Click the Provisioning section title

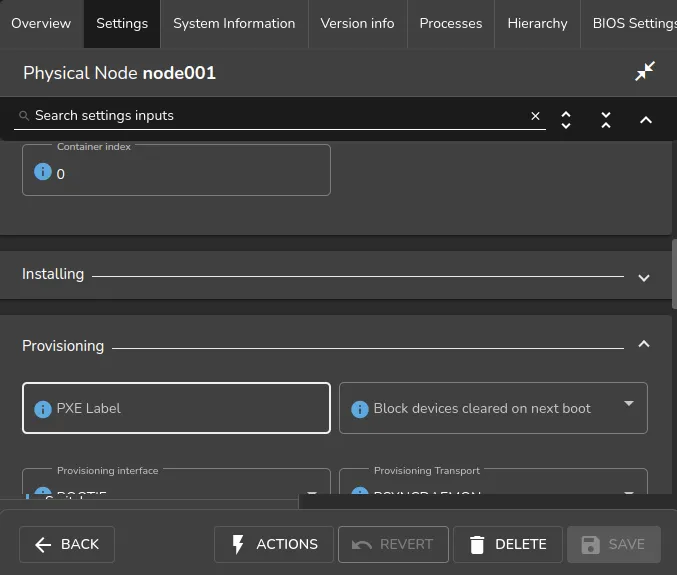[x=63, y=346]
